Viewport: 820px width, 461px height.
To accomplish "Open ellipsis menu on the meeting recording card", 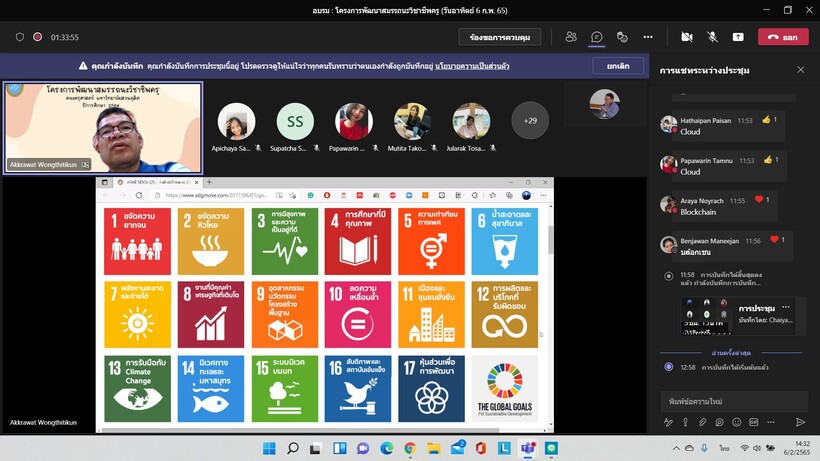I will point(785,307).
